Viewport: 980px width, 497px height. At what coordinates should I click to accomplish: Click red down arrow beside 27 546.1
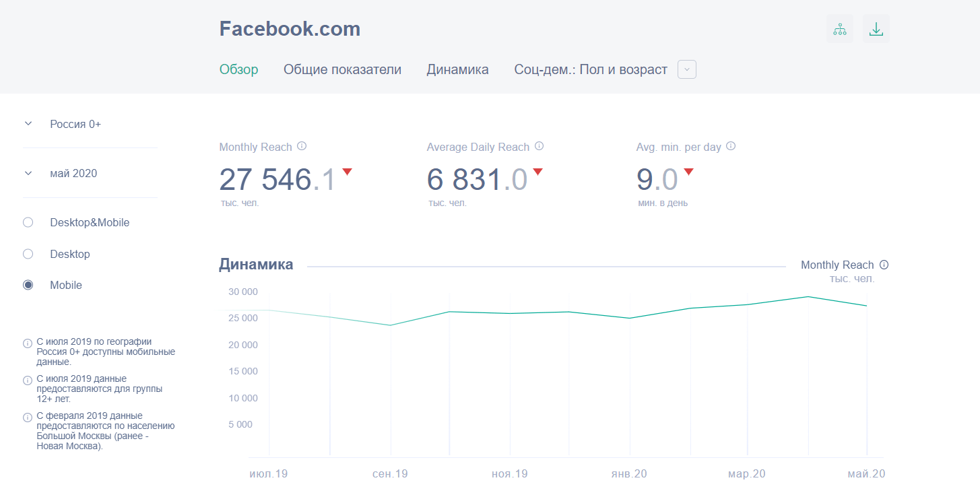coord(347,172)
